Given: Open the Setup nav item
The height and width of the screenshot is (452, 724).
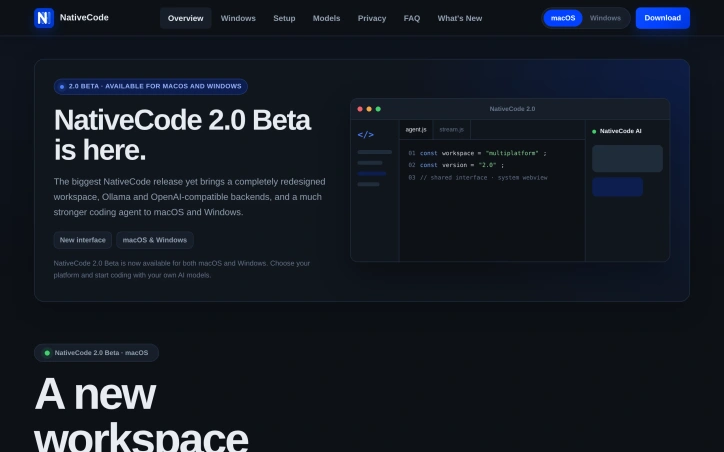Looking at the screenshot, I should [x=284, y=18].
